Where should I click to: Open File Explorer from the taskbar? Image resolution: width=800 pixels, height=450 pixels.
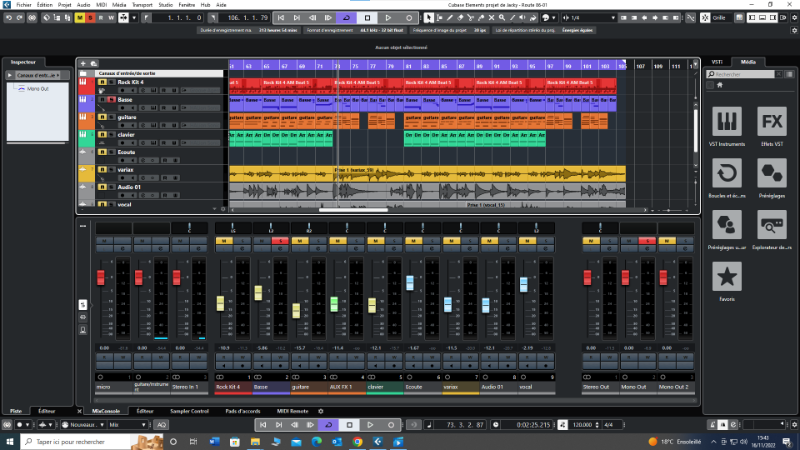pos(255,442)
